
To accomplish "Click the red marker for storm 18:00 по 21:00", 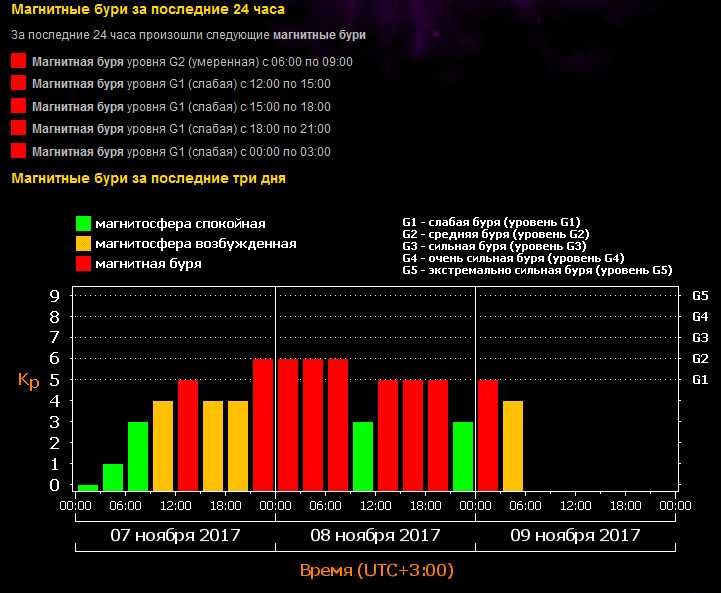I will [x=18, y=128].
